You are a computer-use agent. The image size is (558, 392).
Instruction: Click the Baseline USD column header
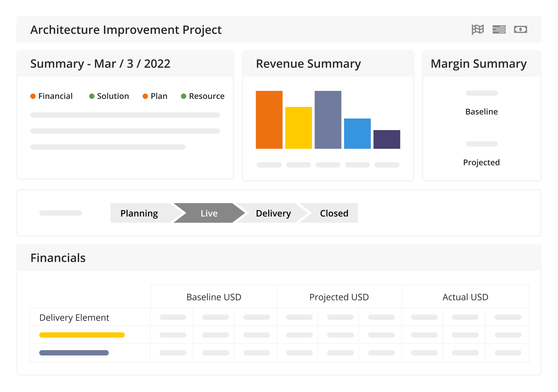coord(214,297)
